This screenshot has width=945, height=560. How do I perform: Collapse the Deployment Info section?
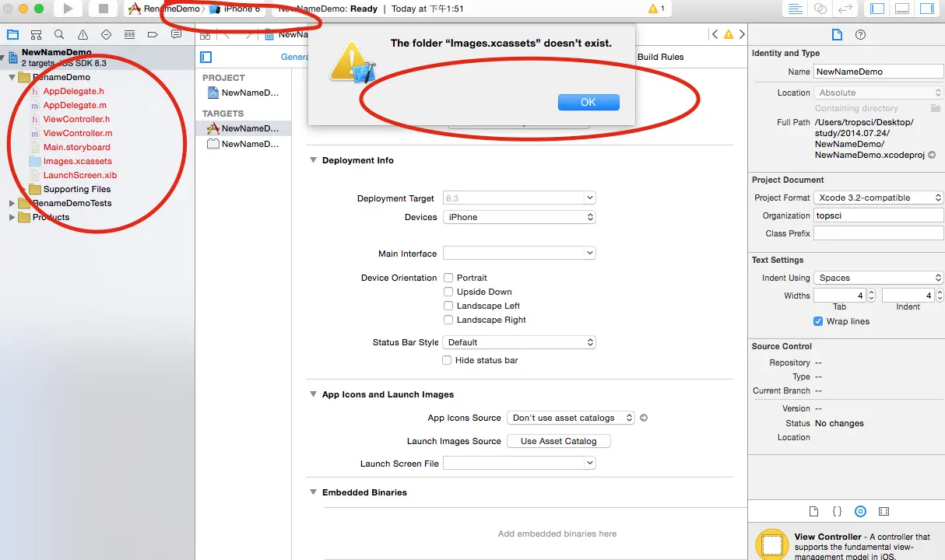(314, 160)
